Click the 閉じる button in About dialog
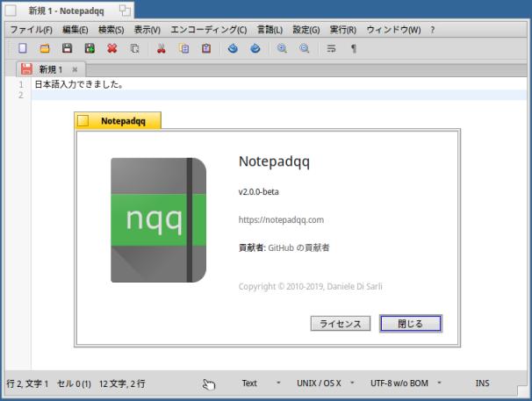This screenshot has height=401, width=532. pos(411,323)
